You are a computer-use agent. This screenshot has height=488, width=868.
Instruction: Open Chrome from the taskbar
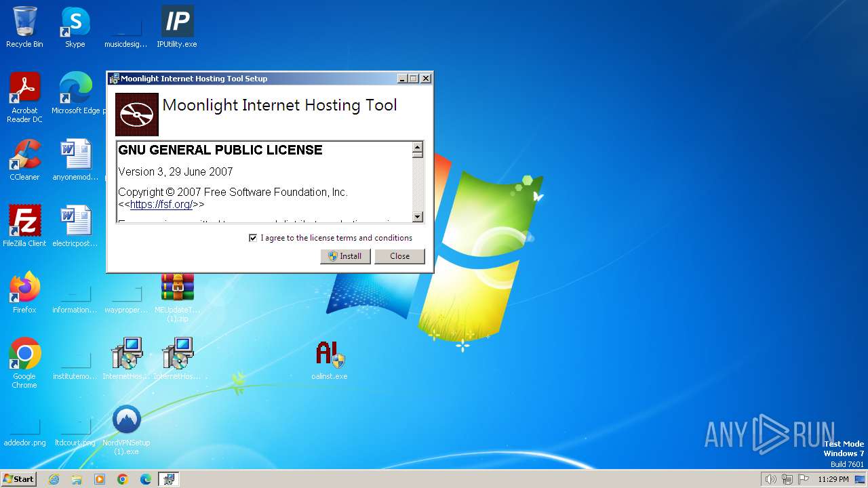(x=123, y=479)
